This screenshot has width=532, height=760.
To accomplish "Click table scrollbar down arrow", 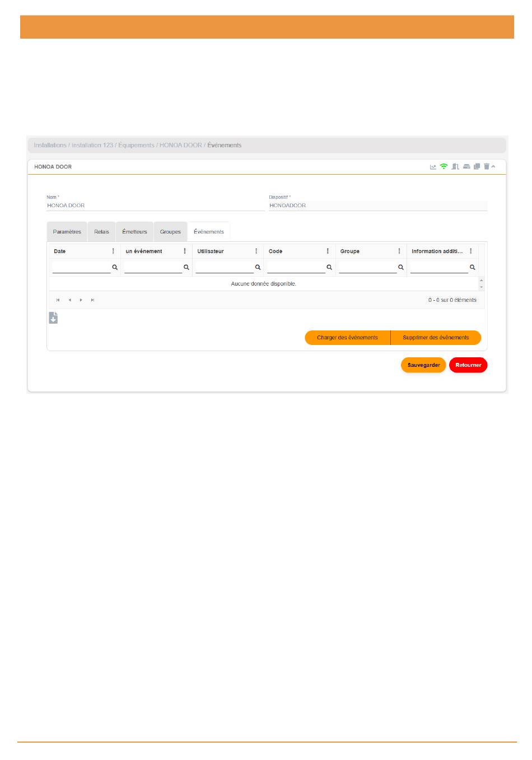I will [x=482, y=287].
